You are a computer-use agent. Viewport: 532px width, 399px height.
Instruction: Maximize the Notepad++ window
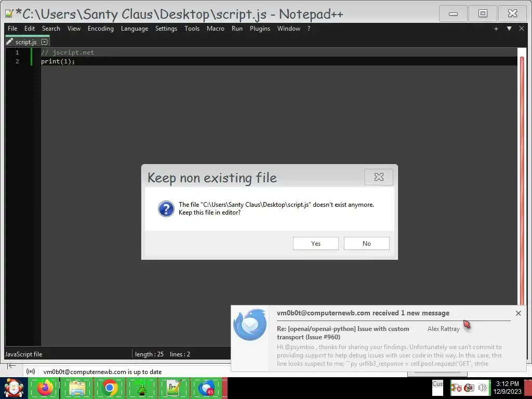483,14
